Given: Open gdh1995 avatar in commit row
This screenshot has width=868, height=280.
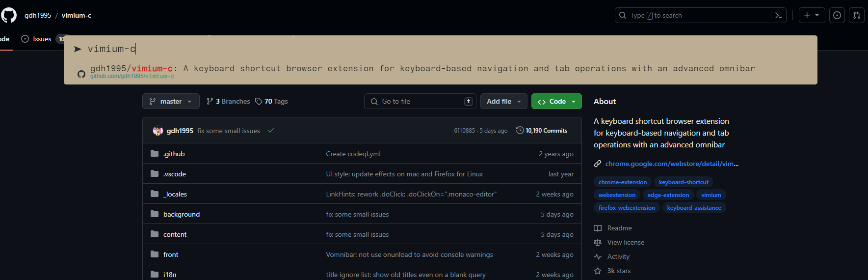Looking at the screenshot, I should coord(158,131).
